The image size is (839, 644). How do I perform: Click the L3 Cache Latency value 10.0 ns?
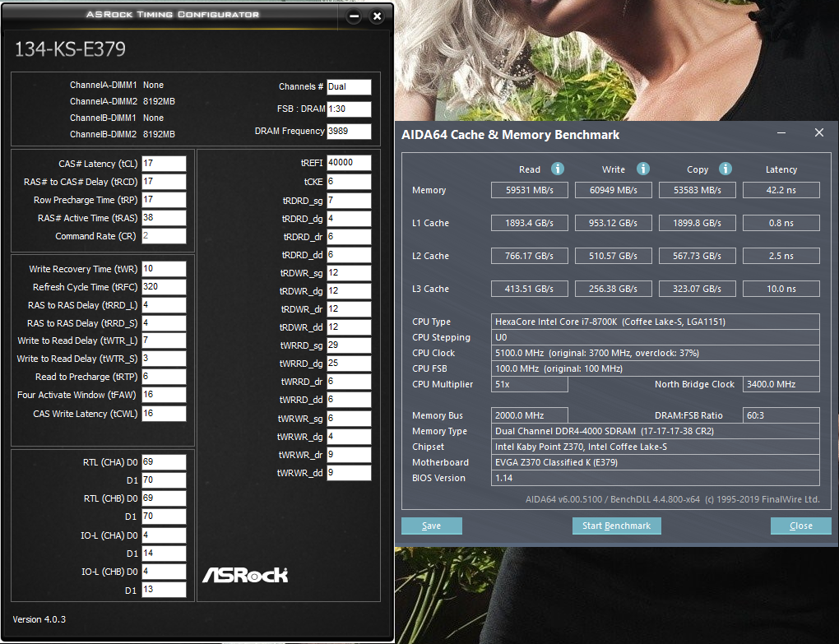coord(781,289)
